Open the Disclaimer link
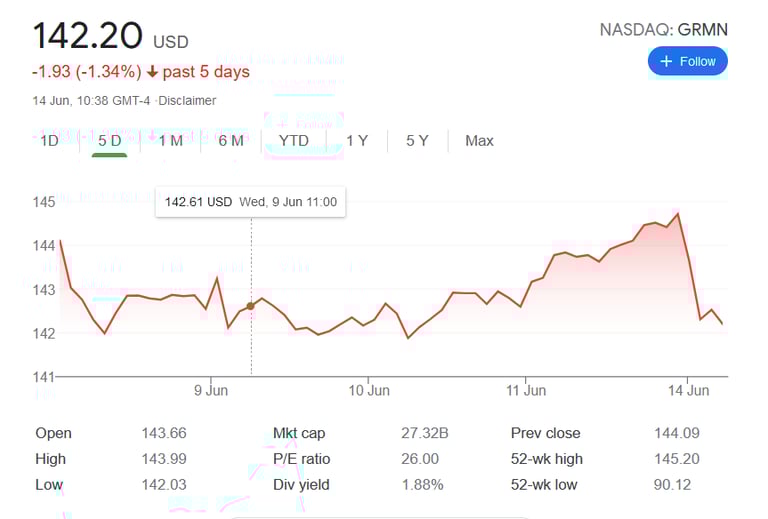 pyautogui.click(x=190, y=100)
